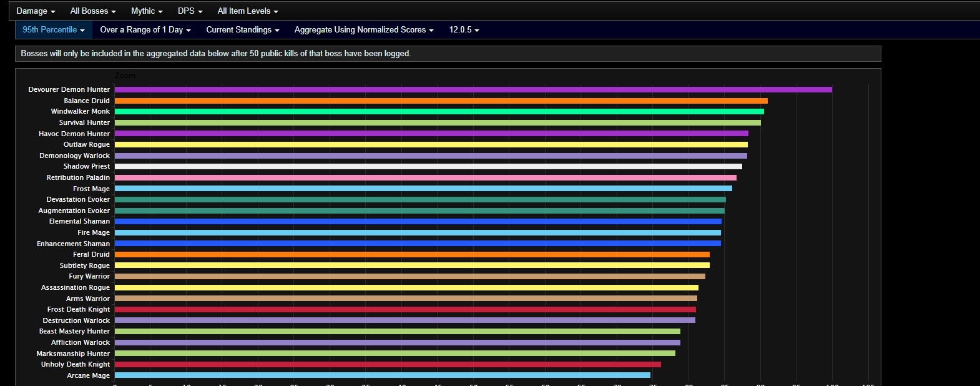Click the Beast Mastery Hunter bar
This screenshot has height=386, width=980.
[398, 331]
